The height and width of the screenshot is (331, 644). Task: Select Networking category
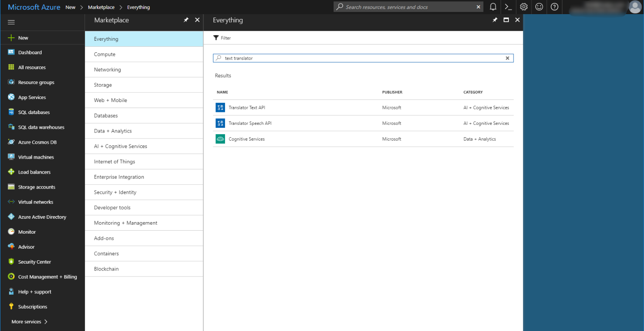[x=144, y=69]
